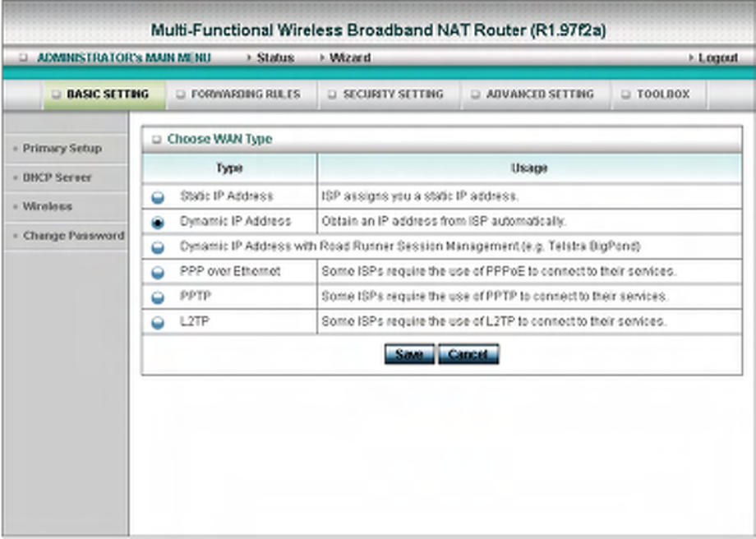Pick the PPTP WAN type radio button

coord(158,298)
